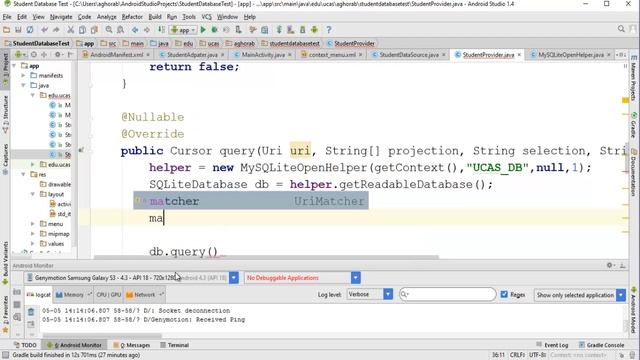Viewport: 640px width, 360px height.
Task: Open AVD Manager toolbar icon
Action: [291, 30]
